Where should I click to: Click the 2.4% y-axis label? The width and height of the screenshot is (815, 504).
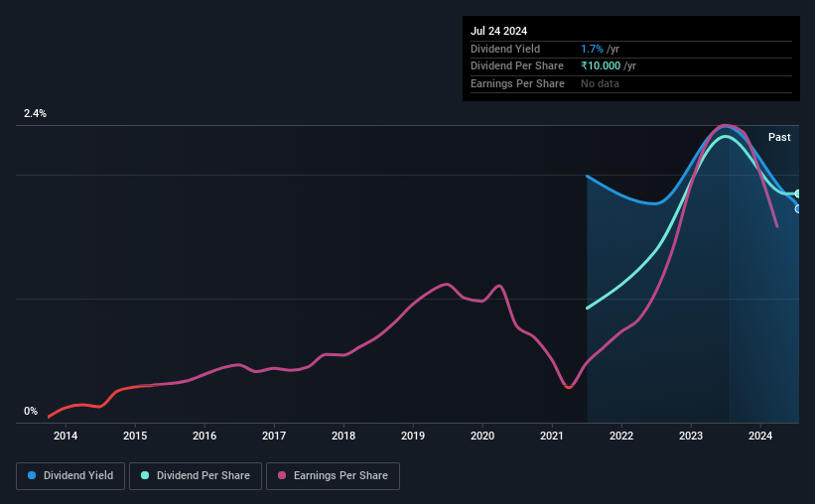pos(36,114)
